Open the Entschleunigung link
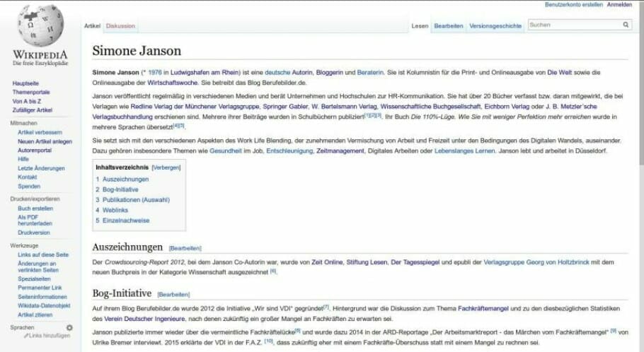The image size is (644, 352). pos(289,151)
